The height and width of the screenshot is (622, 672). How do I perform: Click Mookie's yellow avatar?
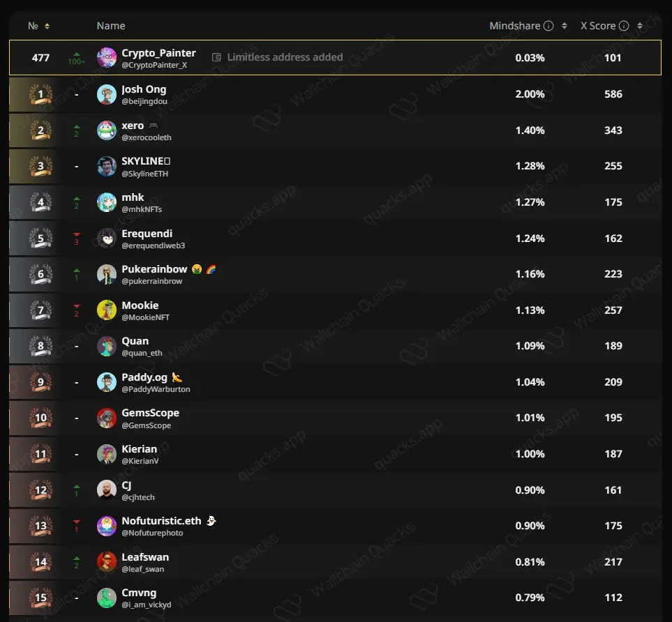click(107, 310)
